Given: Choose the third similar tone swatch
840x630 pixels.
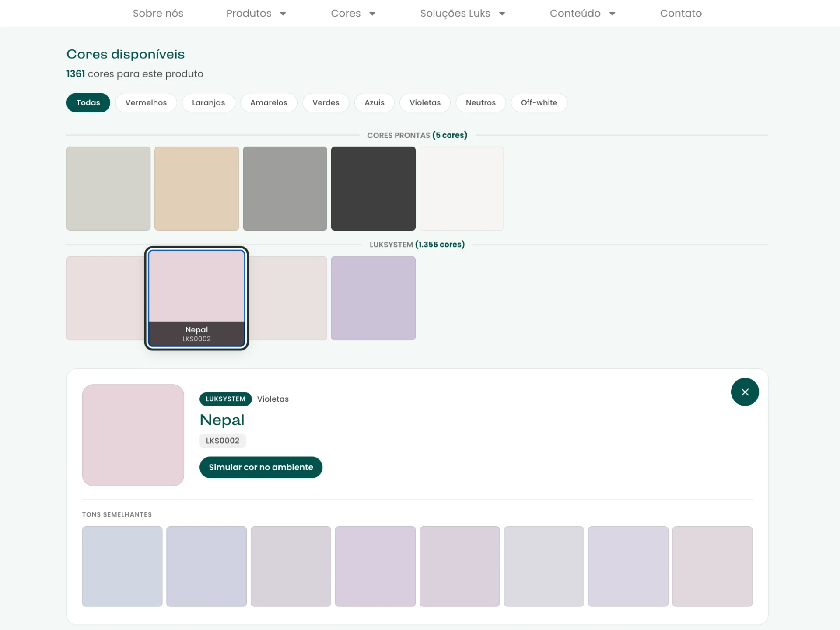Looking at the screenshot, I should (291, 567).
